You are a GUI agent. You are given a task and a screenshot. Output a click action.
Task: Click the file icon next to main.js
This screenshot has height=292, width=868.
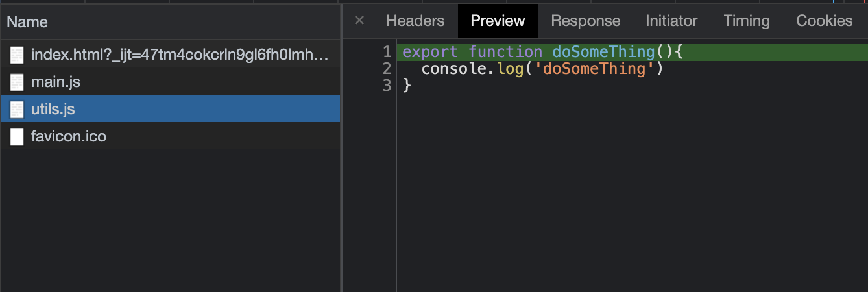(x=16, y=82)
